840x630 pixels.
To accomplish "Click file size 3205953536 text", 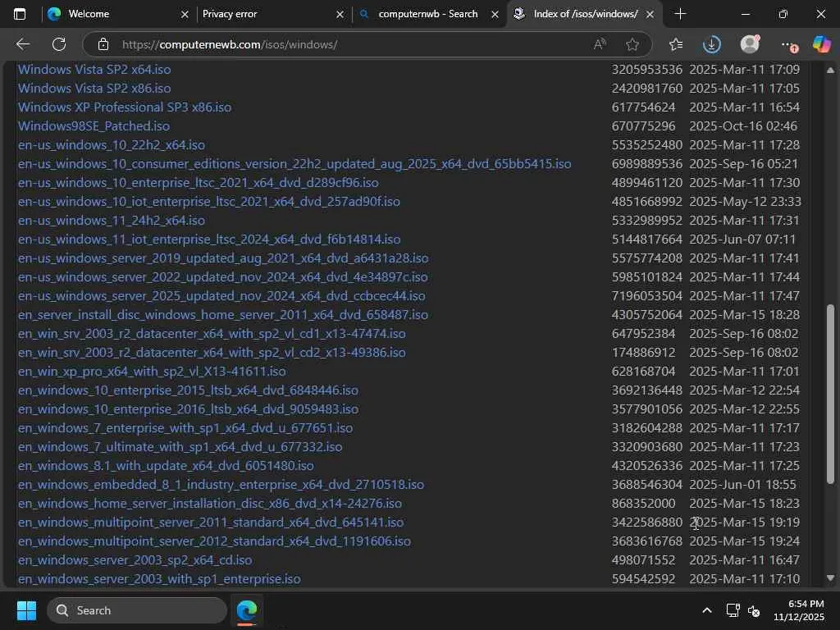I will coord(647,70).
